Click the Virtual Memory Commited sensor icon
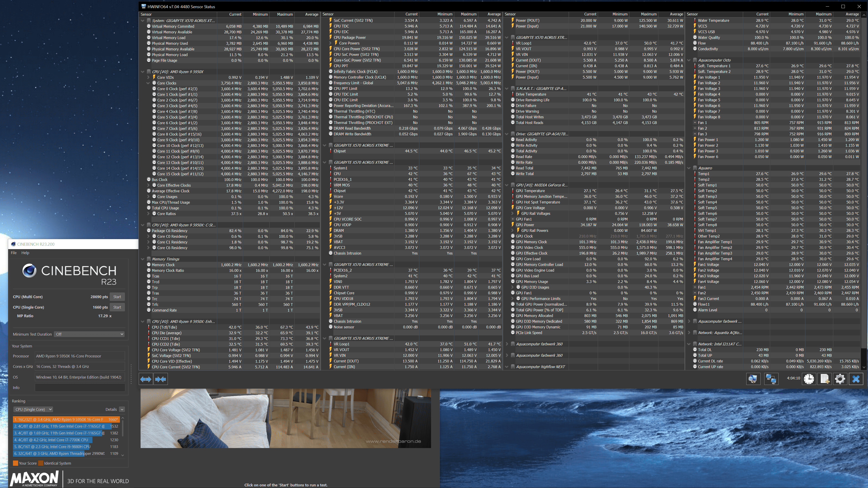 pyautogui.click(x=149, y=26)
